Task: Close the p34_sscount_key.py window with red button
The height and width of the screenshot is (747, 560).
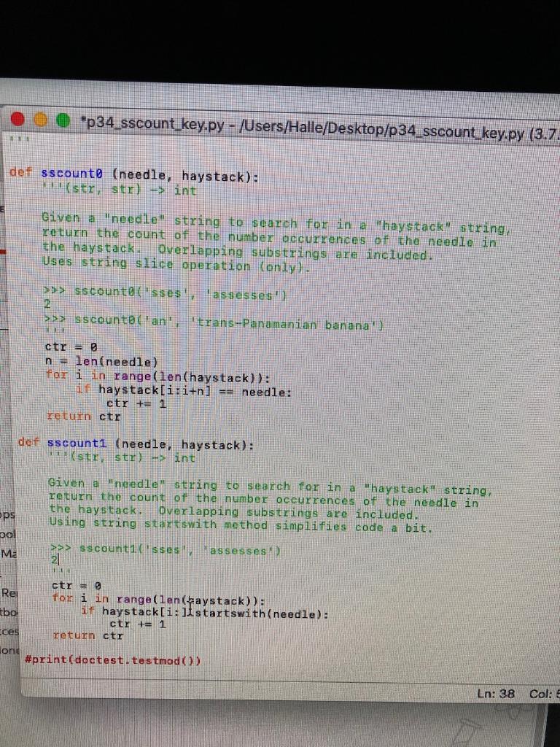Action: [x=18, y=119]
